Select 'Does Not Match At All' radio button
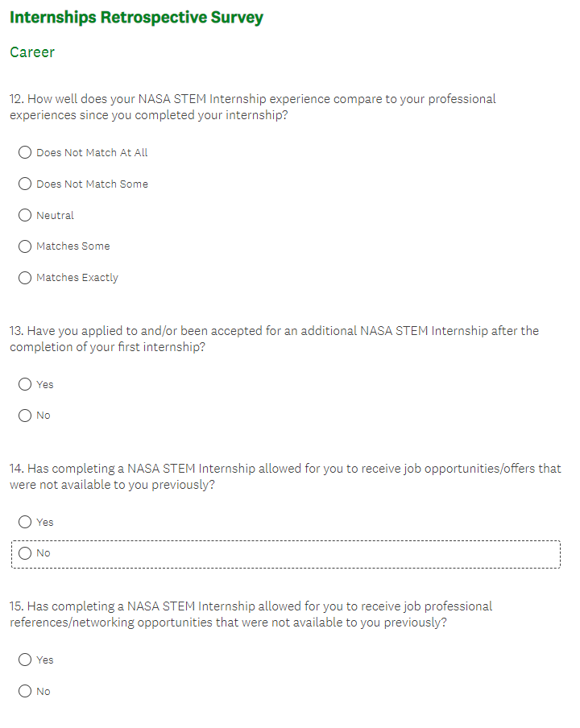This screenshot has height=728, width=580. (25, 153)
